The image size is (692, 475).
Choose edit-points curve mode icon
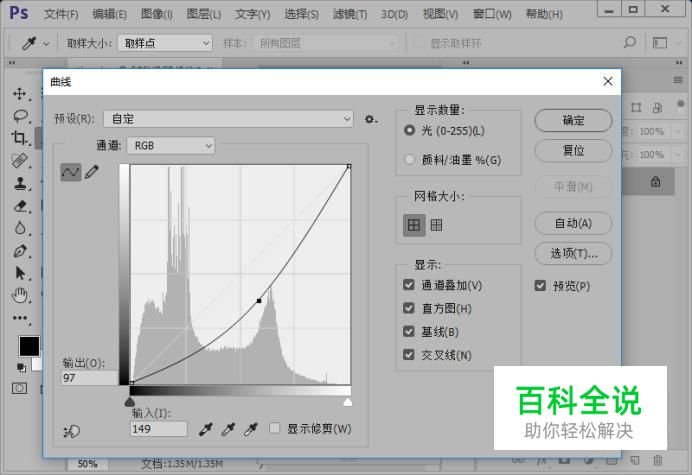tap(71, 172)
